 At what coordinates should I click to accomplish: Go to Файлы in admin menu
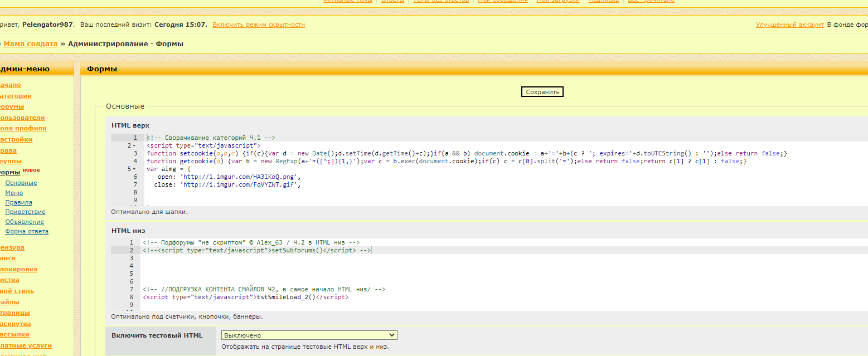[x=9, y=301]
